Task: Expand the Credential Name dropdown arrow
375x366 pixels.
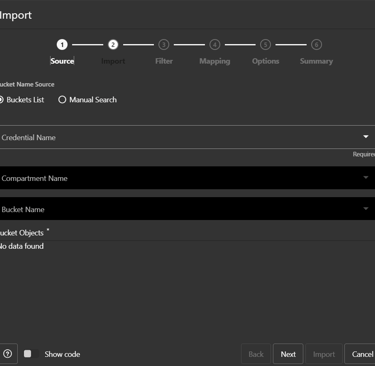Action: [x=366, y=137]
